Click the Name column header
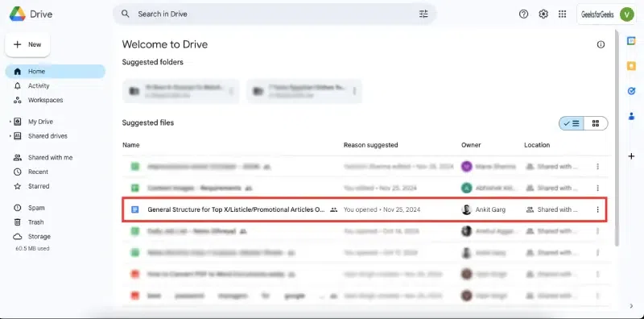Image resolution: width=644 pixels, height=319 pixels. pyautogui.click(x=131, y=145)
